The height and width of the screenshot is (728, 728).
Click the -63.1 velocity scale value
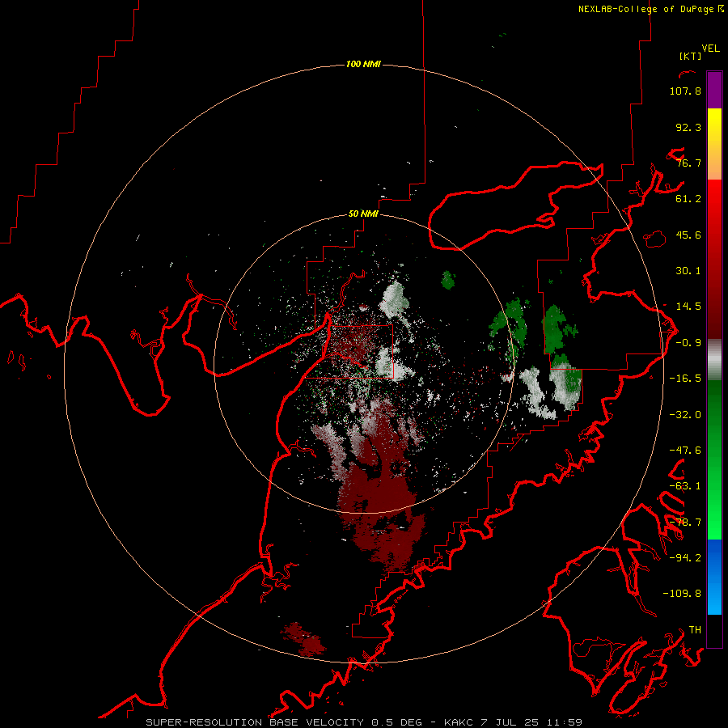pyautogui.click(x=685, y=486)
